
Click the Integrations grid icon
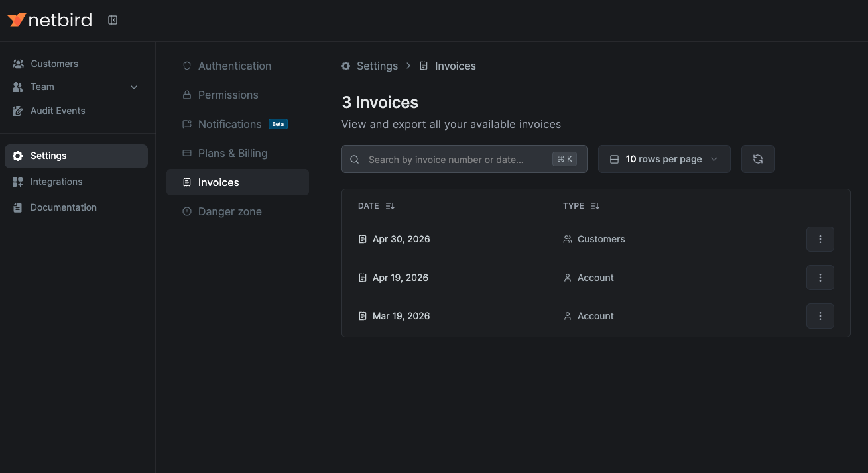[x=18, y=182]
